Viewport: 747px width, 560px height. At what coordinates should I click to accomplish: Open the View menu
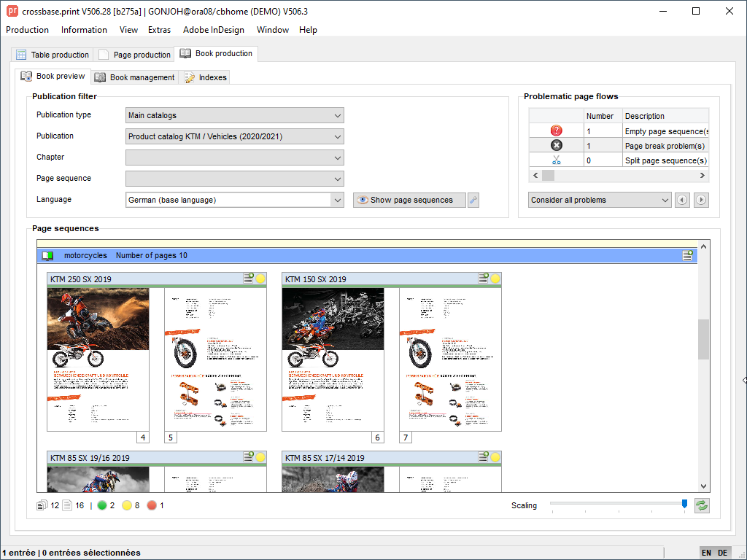(x=128, y=29)
